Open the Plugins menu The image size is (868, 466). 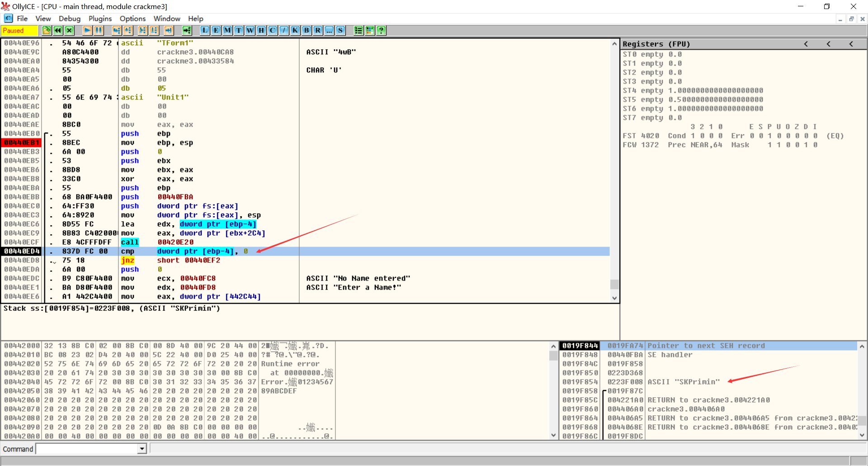[100, 19]
